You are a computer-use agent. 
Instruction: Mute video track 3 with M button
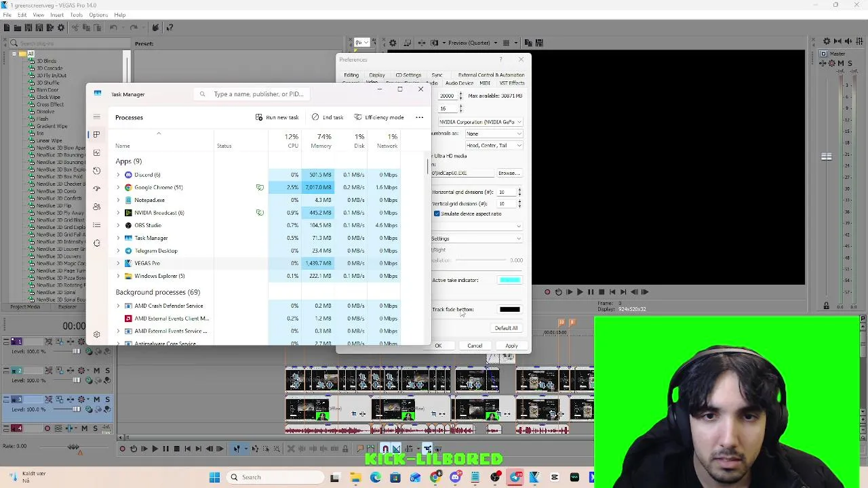(96, 399)
